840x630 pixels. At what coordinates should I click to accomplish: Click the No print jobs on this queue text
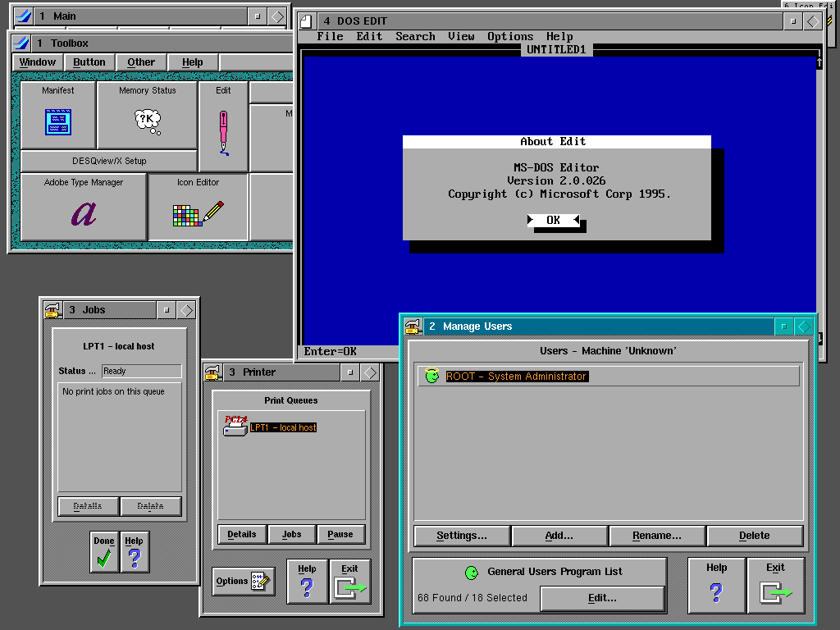pos(113,391)
